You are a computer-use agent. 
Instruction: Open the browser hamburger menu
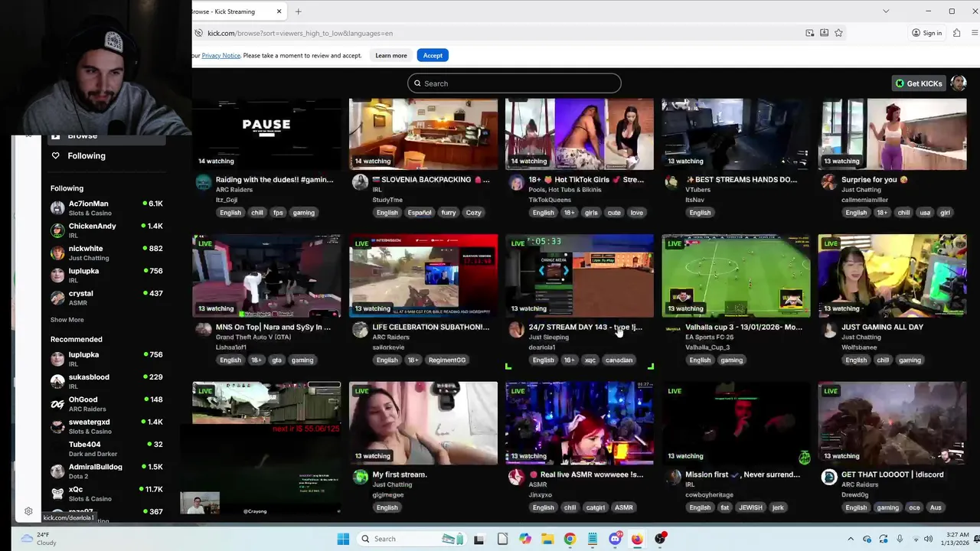click(975, 33)
